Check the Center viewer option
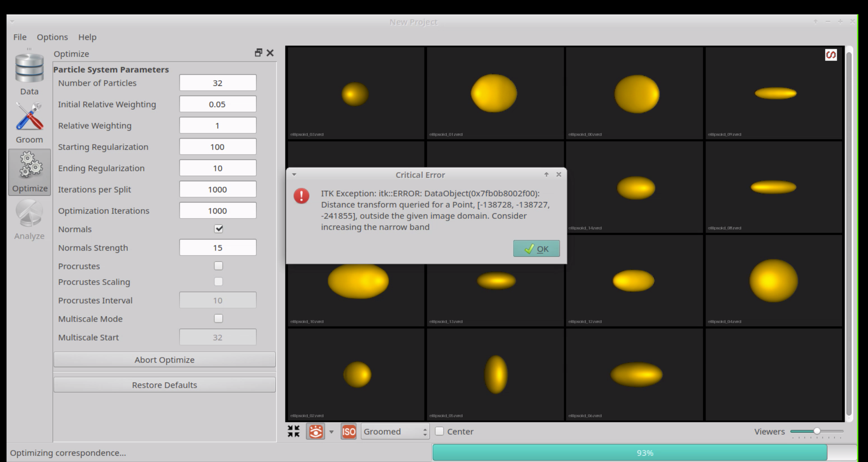Screen dimensions: 868x462 click(x=440, y=431)
